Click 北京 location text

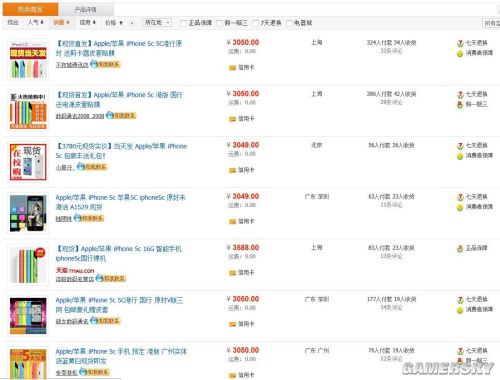(x=316, y=145)
